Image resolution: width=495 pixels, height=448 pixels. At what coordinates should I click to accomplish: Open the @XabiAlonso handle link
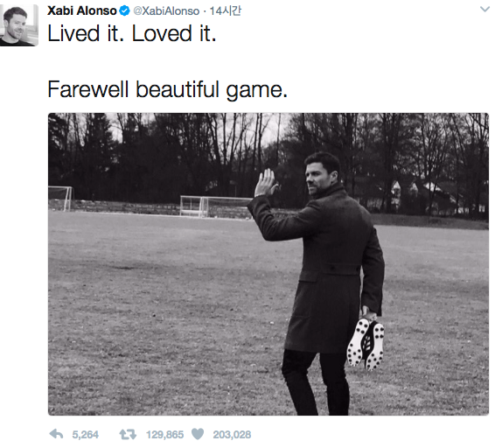(166, 11)
